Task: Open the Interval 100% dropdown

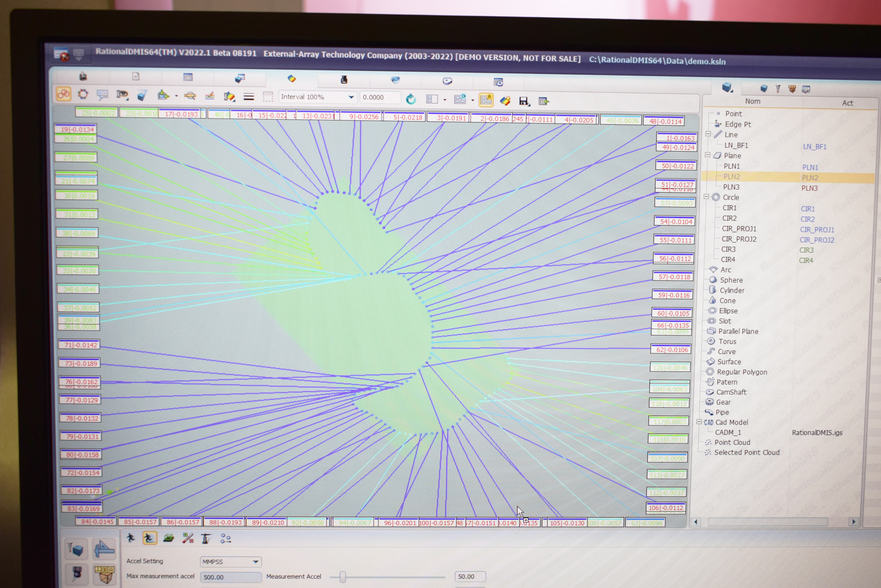Action: [351, 97]
